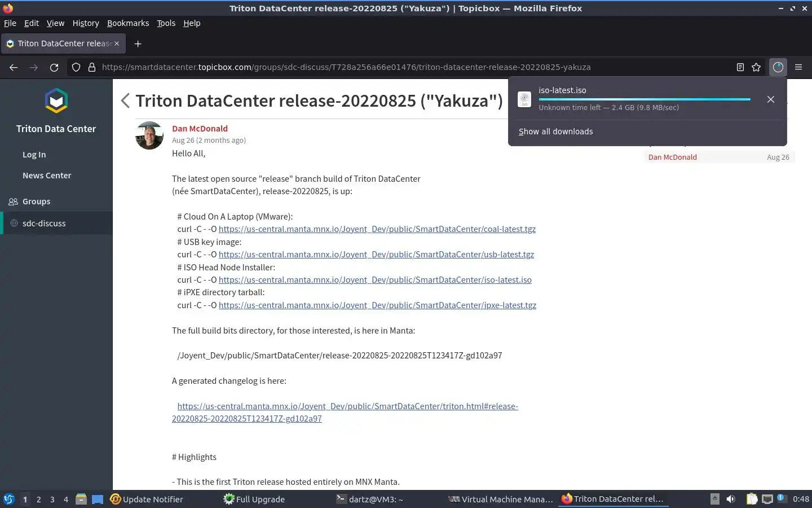The width and height of the screenshot is (812, 508).
Task: Cancel the iso-latest.iso download
Action: click(771, 99)
